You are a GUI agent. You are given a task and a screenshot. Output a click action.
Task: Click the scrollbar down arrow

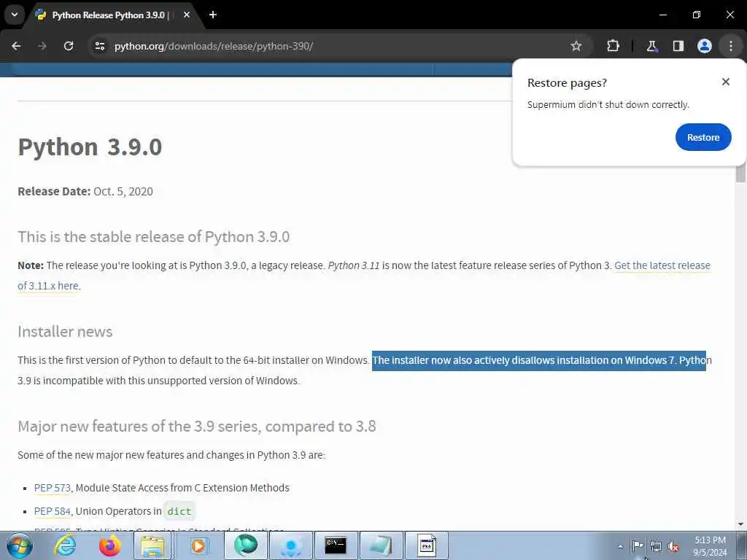point(740,524)
